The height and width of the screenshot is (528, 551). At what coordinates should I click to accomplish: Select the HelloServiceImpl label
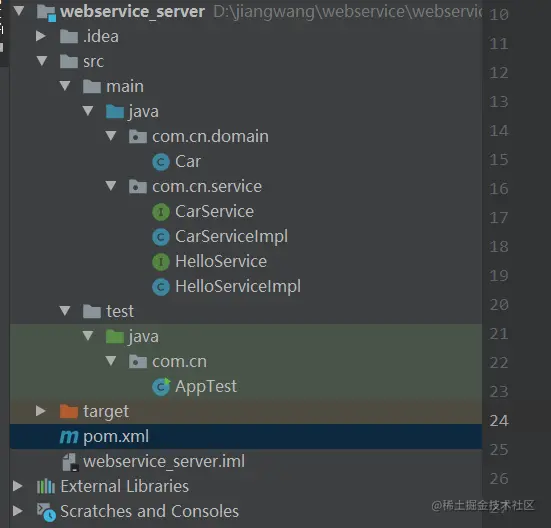coord(238,287)
